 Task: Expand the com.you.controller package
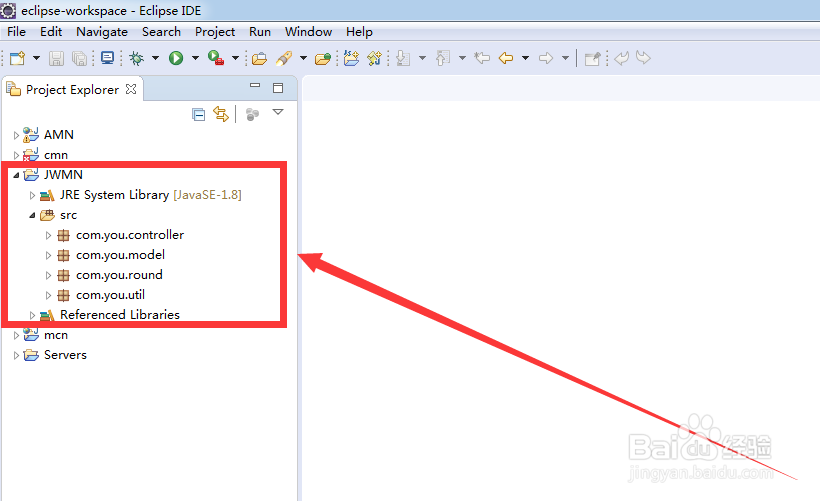pos(48,235)
